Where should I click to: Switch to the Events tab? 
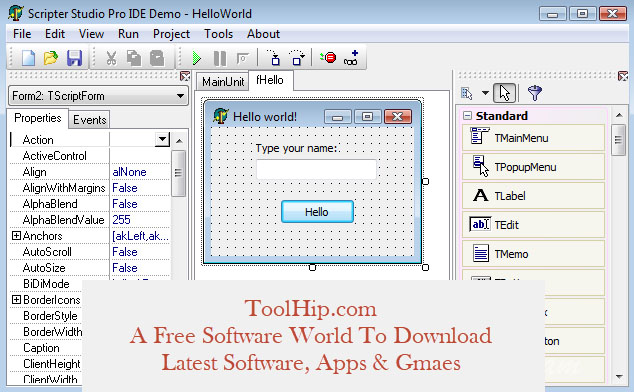click(89, 120)
